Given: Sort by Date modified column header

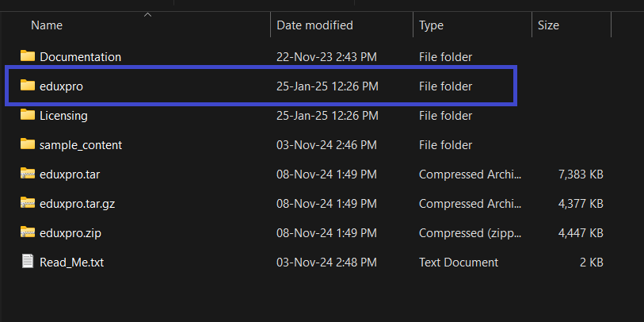Looking at the screenshot, I should coord(314,25).
